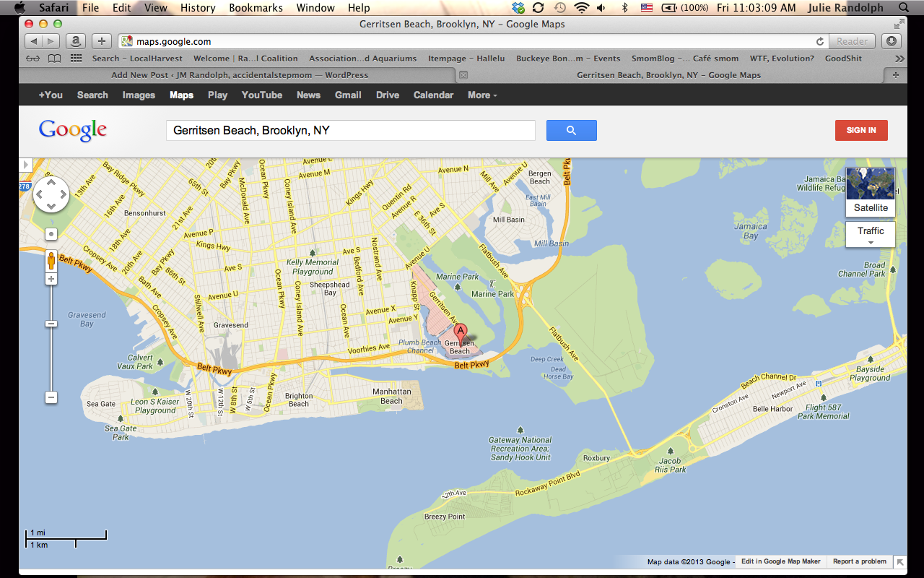
Task: Click the Google Maps search field
Action: click(x=350, y=130)
